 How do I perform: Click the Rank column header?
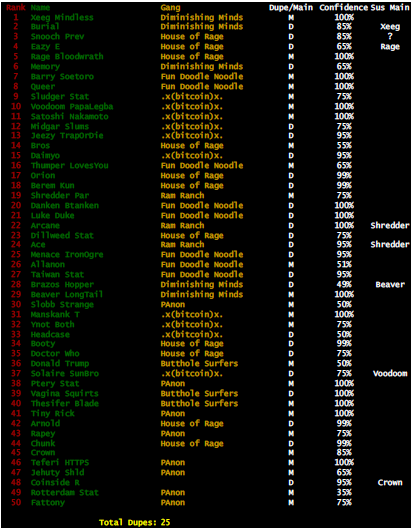(x=16, y=7)
